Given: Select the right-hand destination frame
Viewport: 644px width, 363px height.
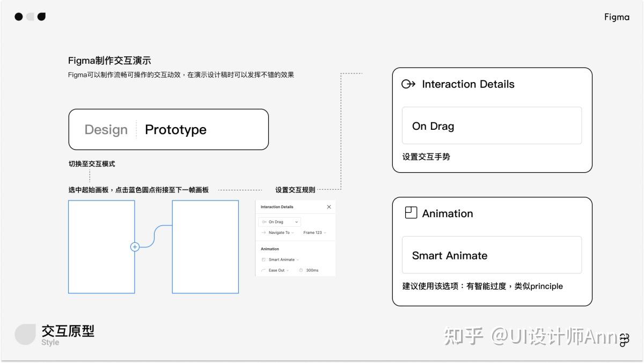Looking at the screenshot, I should [x=206, y=247].
